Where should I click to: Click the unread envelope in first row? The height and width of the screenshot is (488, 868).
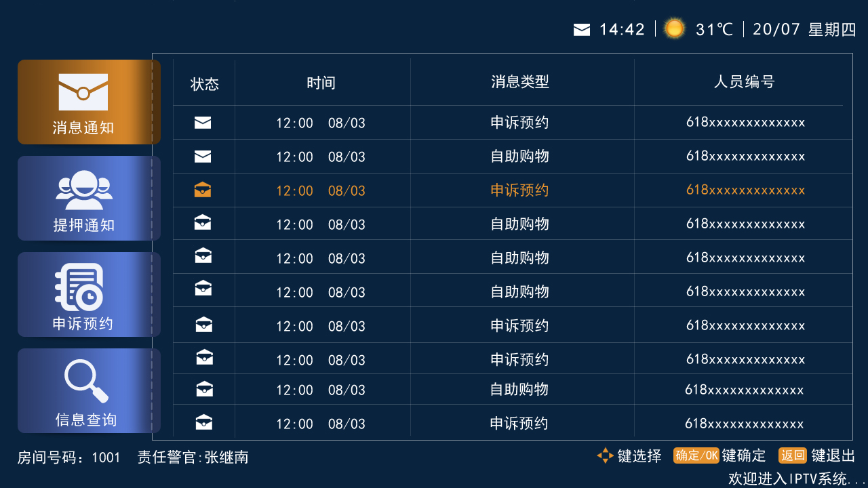tap(203, 123)
